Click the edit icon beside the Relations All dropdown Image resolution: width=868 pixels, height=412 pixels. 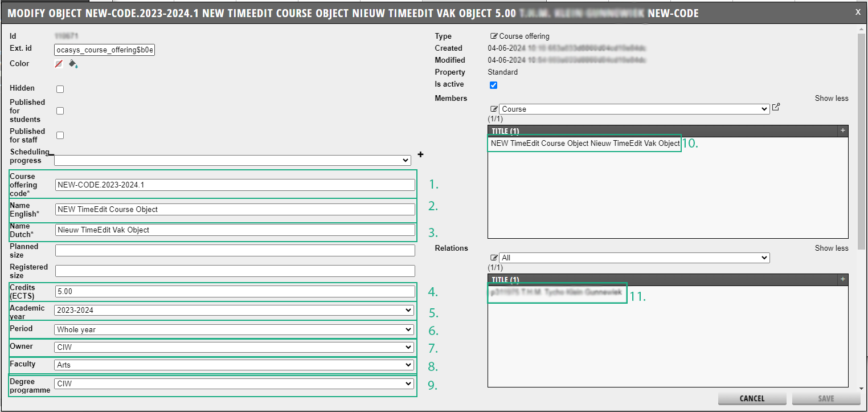494,258
